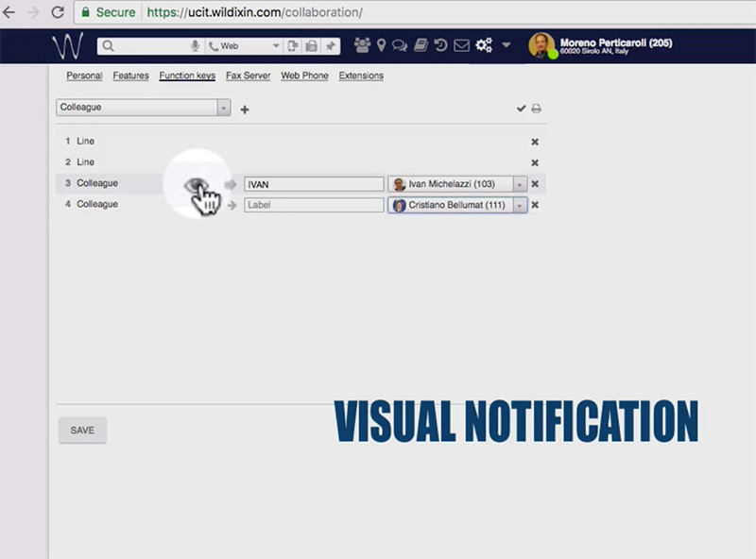Click the geolocation pin icon

coord(381,44)
